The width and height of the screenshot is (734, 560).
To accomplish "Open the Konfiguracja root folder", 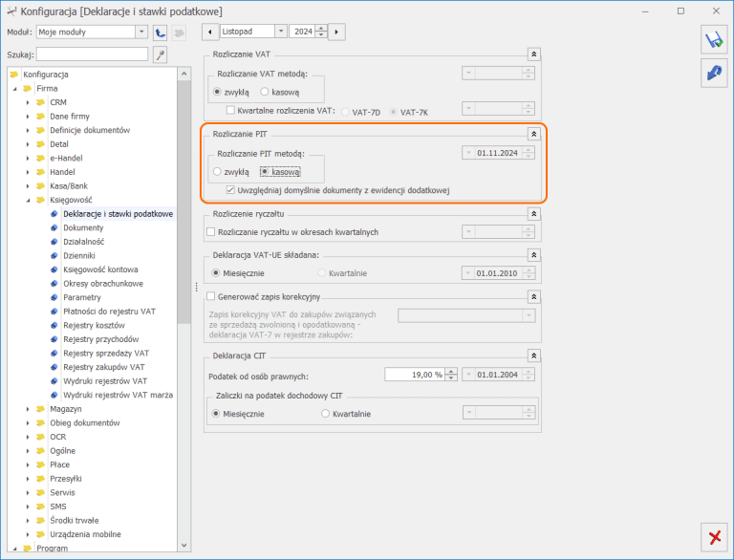I will tap(46, 75).
